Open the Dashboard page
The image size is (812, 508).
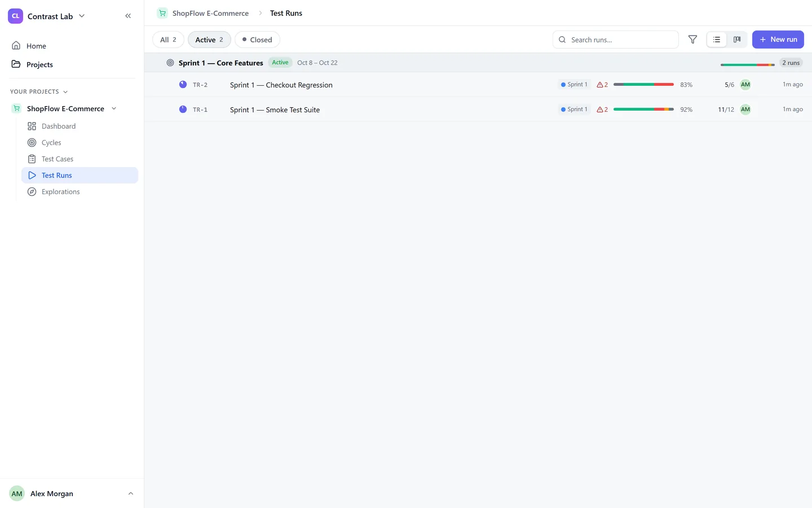(x=59, y=126)
